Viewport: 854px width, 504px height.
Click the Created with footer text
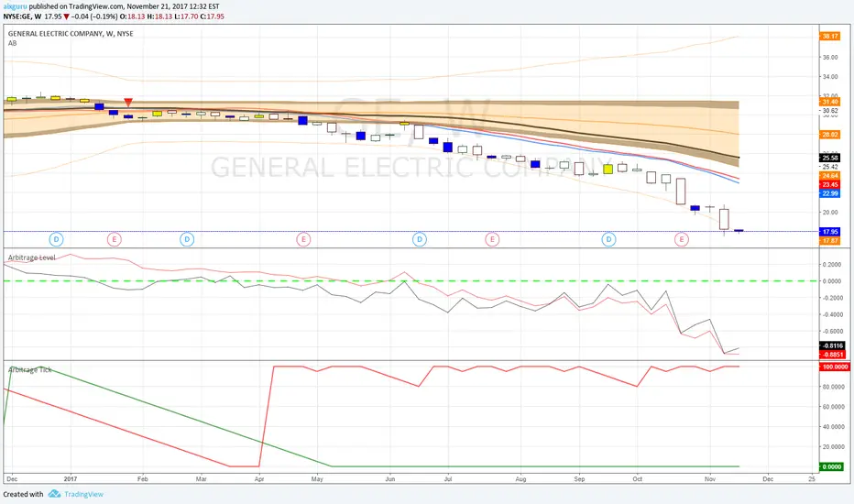point(23,494)
